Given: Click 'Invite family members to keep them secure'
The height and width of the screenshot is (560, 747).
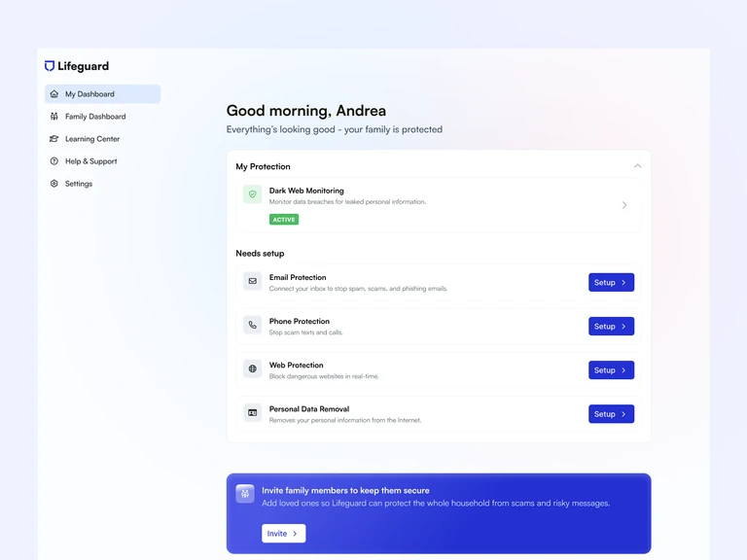Looking at the screenshot, I should 345,490.
